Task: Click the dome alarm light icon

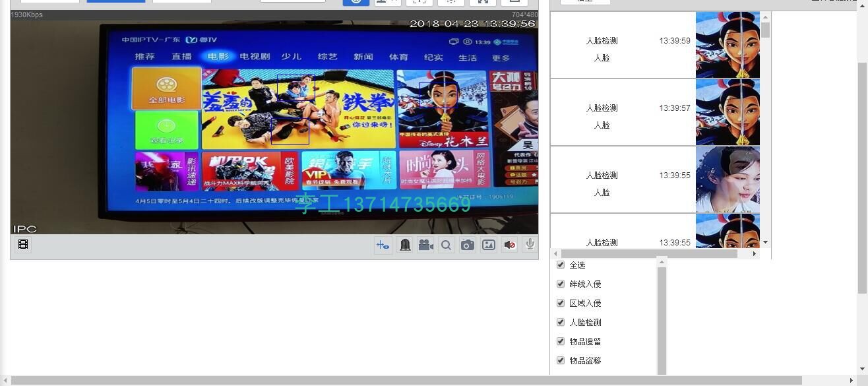Action: [x=405, y=245]
